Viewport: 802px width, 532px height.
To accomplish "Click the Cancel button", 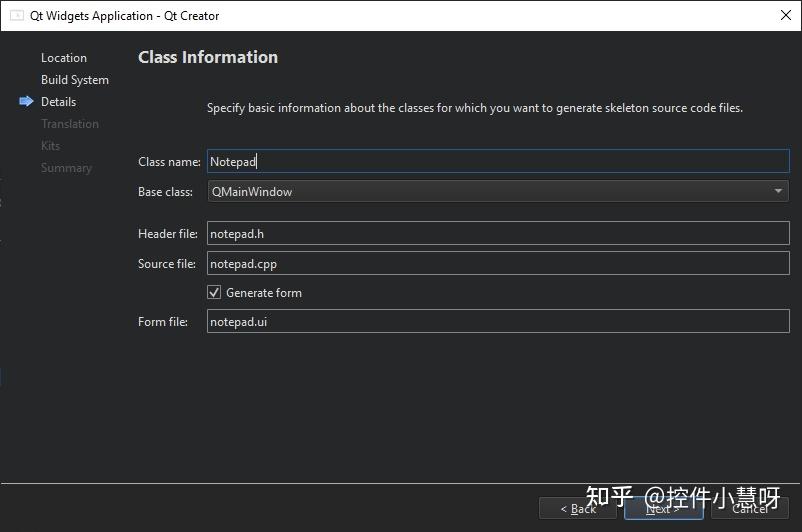I will [x=749, y=508].
